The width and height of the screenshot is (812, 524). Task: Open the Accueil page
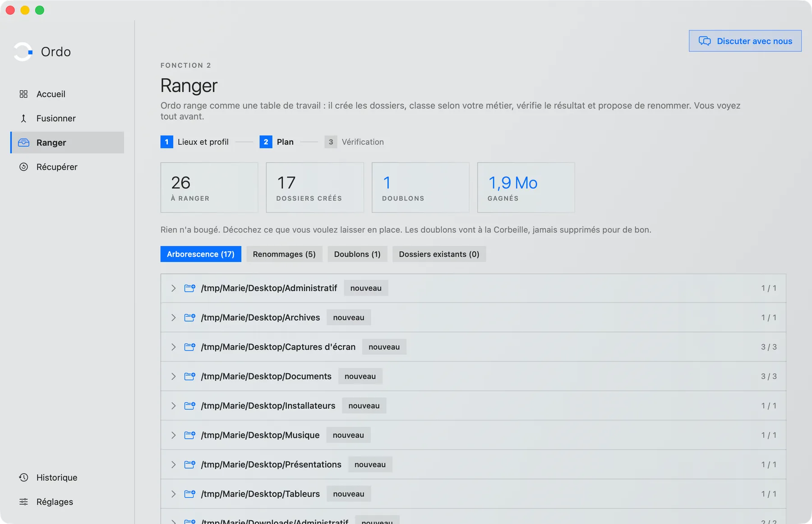(67, 94)
